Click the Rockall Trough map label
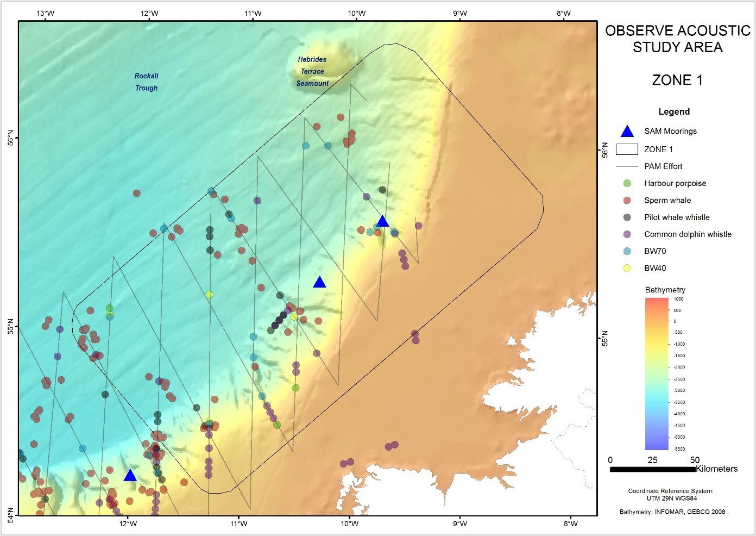 (147, 82)
